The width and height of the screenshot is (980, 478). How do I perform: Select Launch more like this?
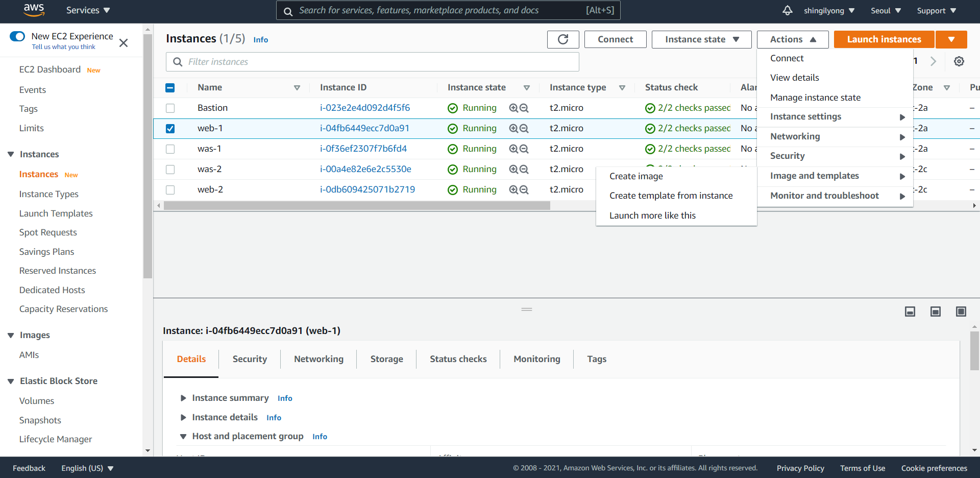(x=676, y=216)
